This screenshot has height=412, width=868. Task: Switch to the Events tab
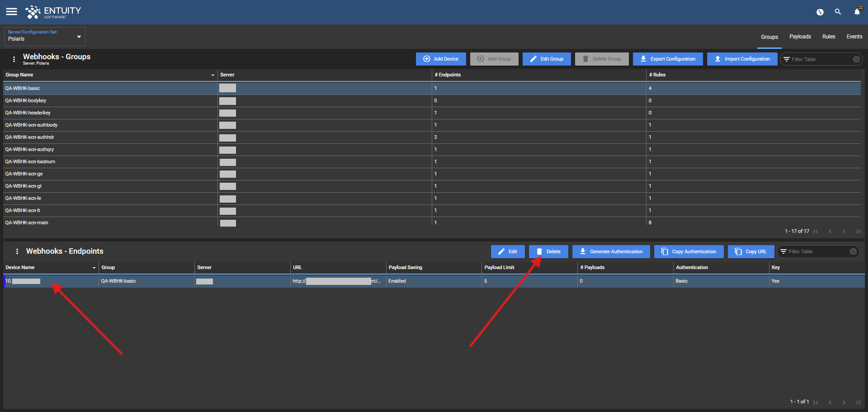tap(854, 37)
